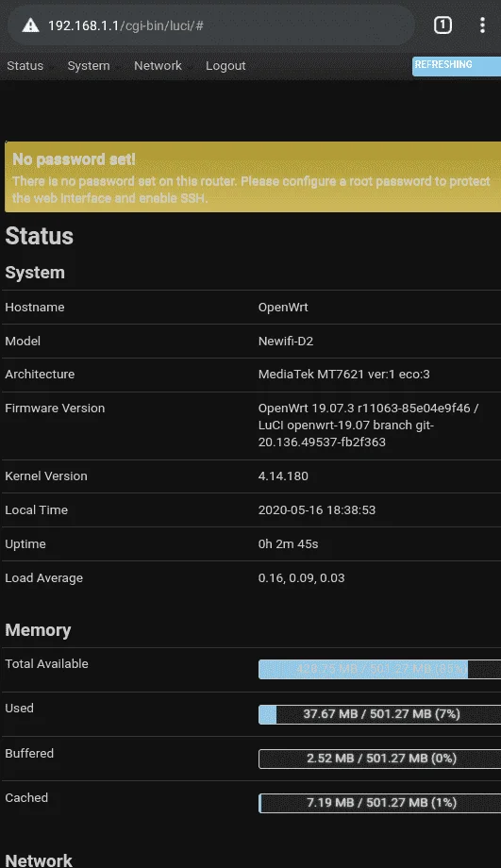Click the Cached row label
Viewport: 501px width, 868px height.
(x=26, y=797)
